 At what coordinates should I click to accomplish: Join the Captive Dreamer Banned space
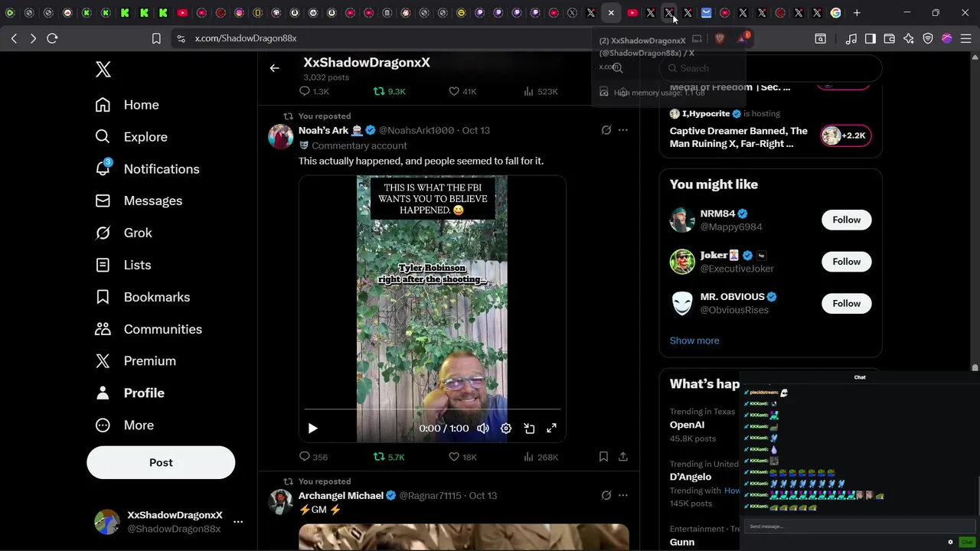tap(845, 135)
